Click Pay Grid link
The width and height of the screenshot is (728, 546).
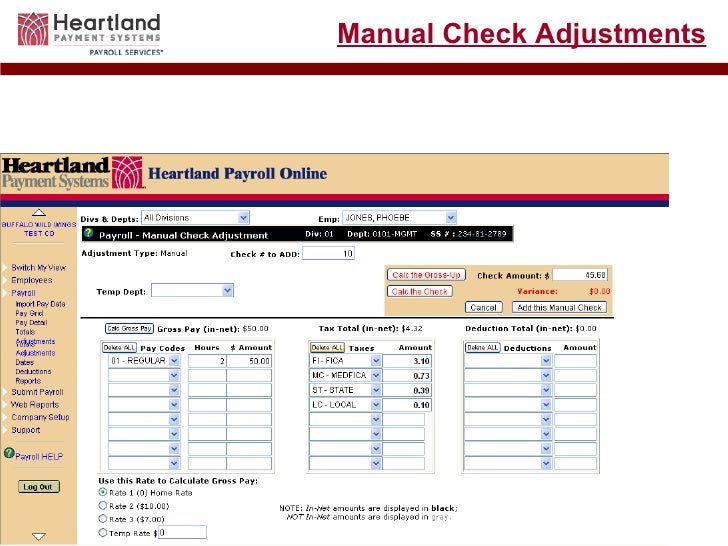(x=29, y=313)
